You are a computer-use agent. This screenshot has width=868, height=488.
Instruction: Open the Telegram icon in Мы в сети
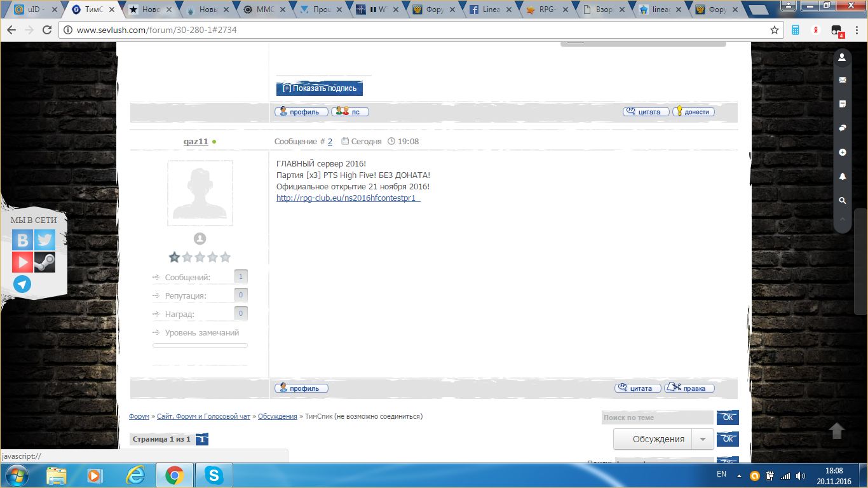click(x=22, y=284)
